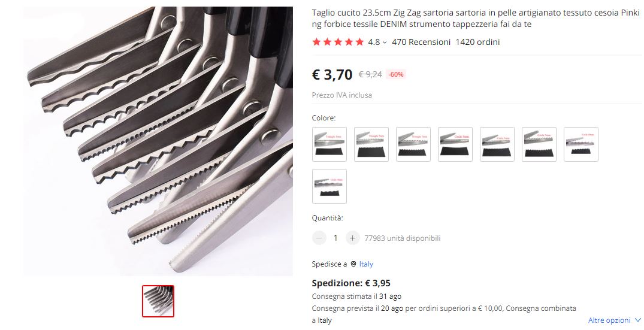Increase quantity with the plus button
The width and height of the screenshot is (644, 330).
(x=352, y=238)
